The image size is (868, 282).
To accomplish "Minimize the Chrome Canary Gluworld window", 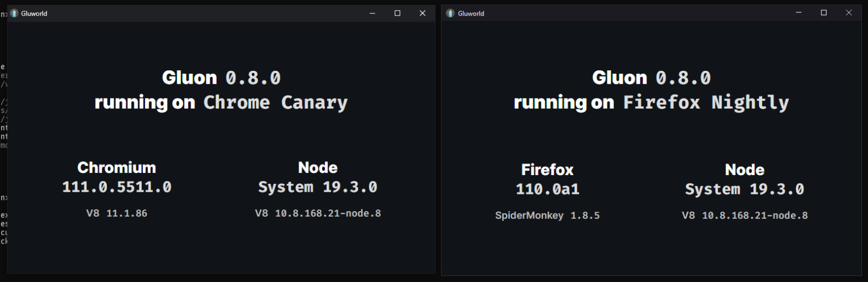I will tap(373, 13).
